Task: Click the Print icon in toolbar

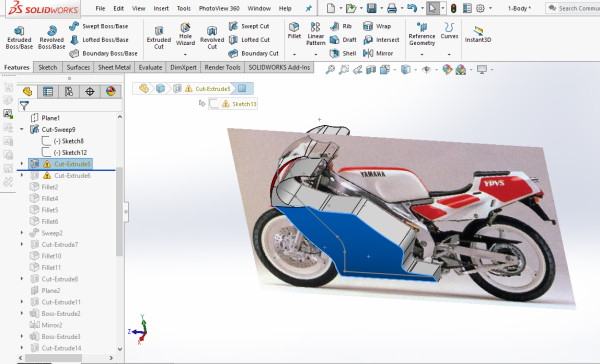Action: point(392,8)
